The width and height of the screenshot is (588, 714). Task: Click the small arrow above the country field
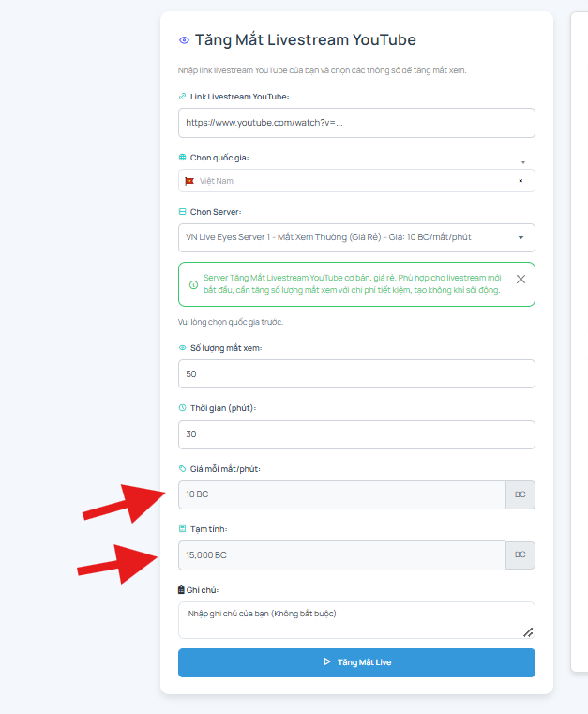pos(523,162)
